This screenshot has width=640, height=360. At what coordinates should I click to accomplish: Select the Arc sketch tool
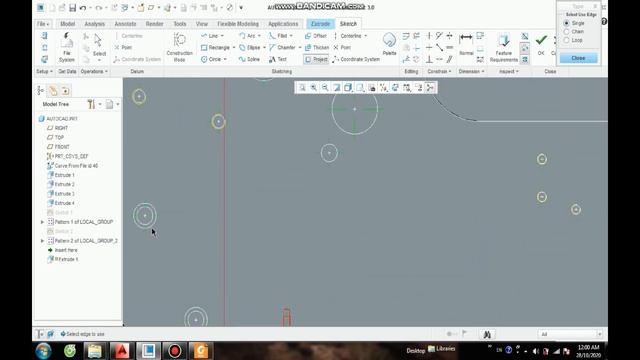click(x=247, y=36)
